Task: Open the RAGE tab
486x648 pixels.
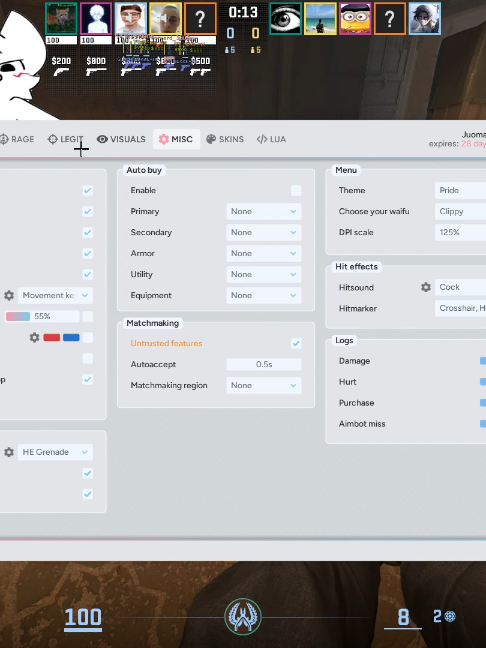Action: (x=17, y=139)
